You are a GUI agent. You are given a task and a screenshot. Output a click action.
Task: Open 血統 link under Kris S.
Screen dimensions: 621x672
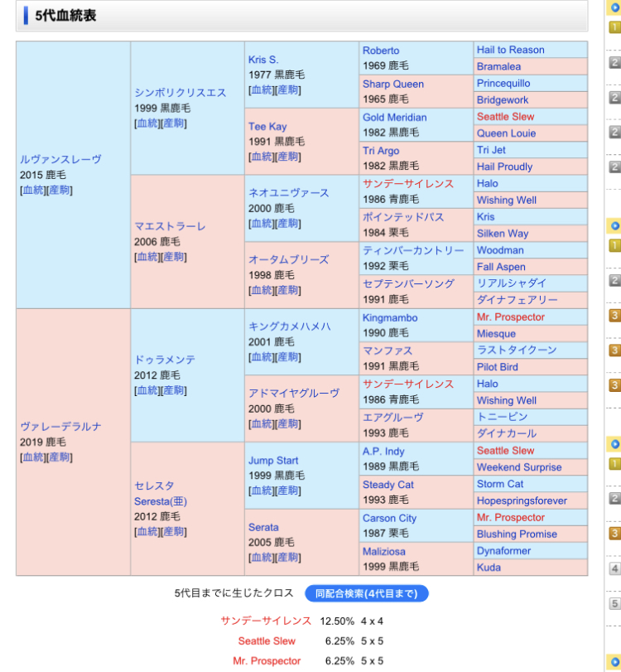coord(262,89)
